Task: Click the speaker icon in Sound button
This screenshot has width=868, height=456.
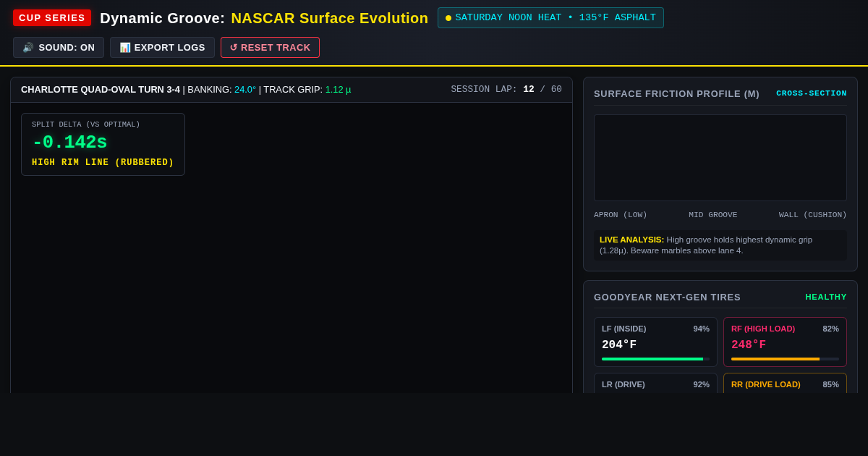Action: pyautogui.click(x=28, y=47)
